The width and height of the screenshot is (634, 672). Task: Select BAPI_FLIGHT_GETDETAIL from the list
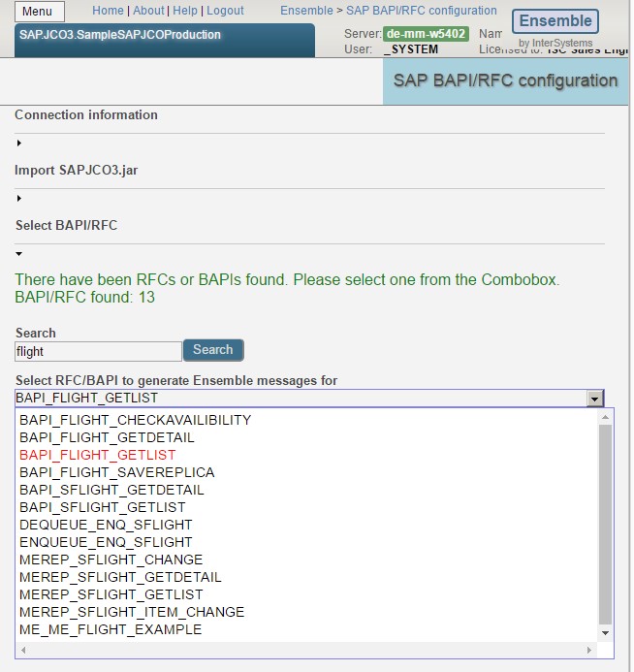coord(107,437)
